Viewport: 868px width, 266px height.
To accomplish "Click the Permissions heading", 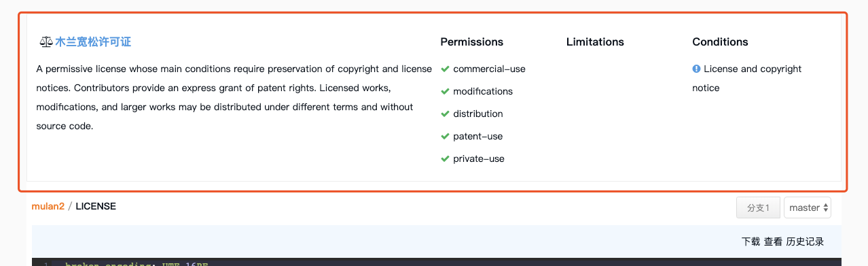I will pyautogui.click(x=472, y=42).
